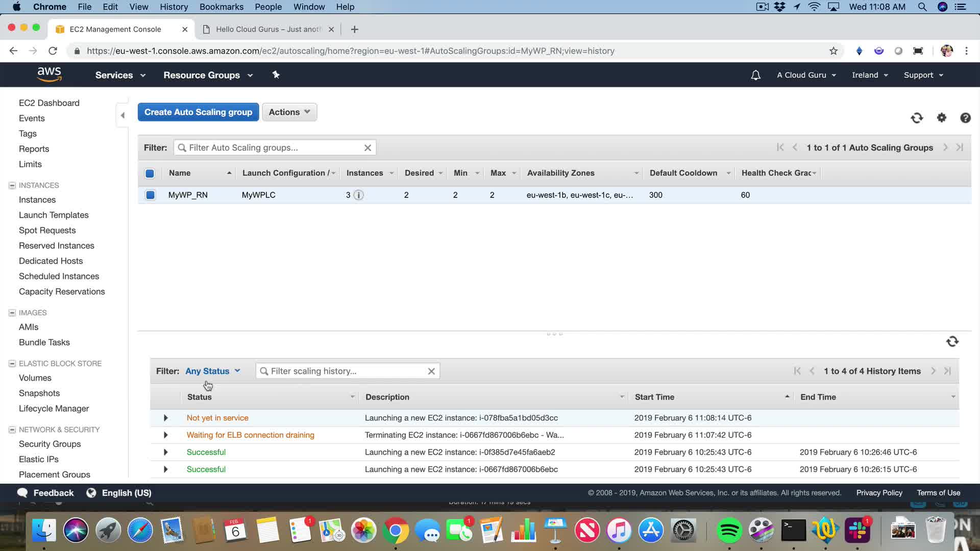Open the Services menu in AWS header

[x=120, y=75]
